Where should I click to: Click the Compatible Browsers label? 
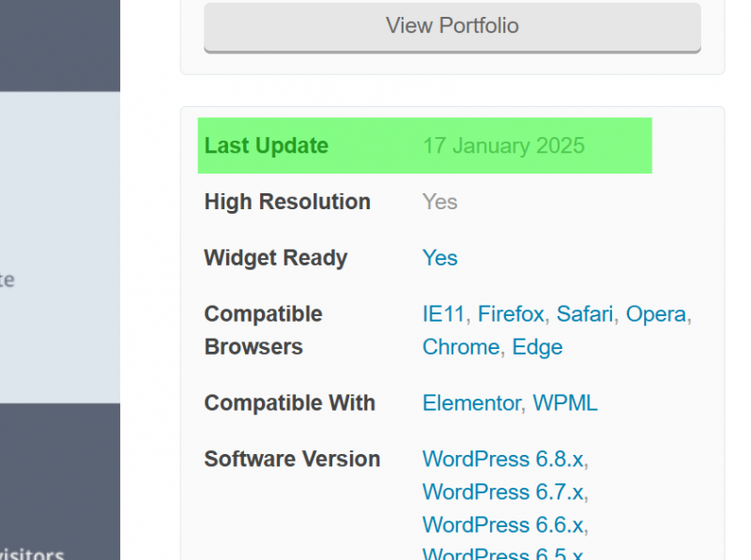point(263,330)
